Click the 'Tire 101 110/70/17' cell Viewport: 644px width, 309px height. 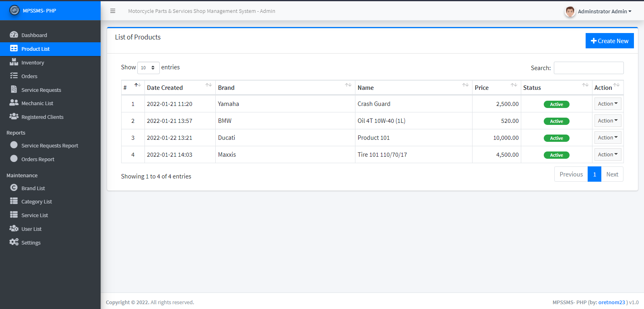click(x=414, y=155)
